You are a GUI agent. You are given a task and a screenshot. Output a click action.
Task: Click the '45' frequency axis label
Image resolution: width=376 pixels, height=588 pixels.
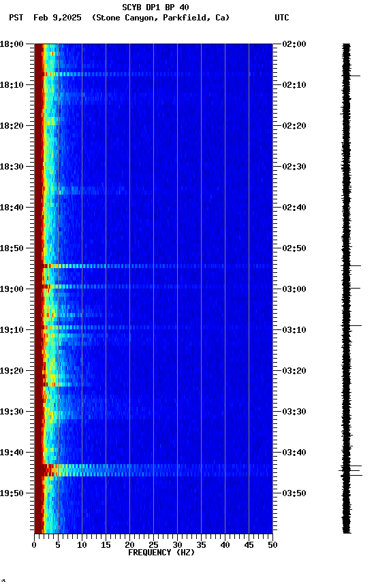tap(249, 545)
